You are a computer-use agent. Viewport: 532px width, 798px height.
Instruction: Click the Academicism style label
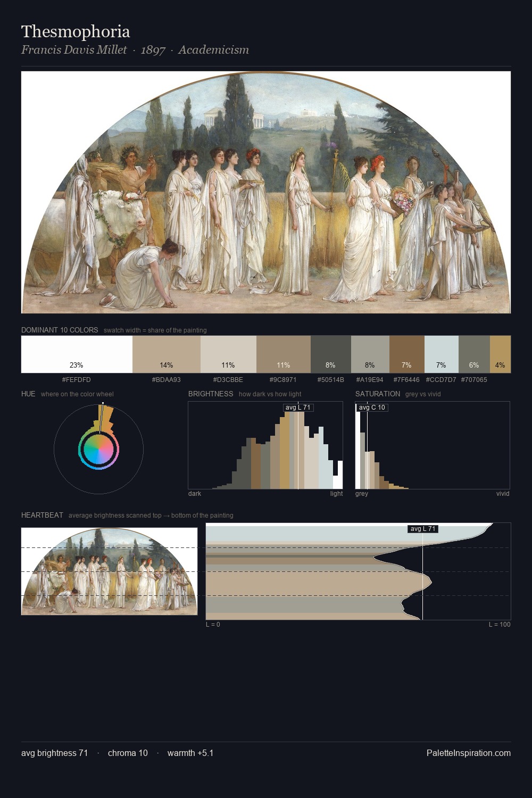tap(213, 50)
